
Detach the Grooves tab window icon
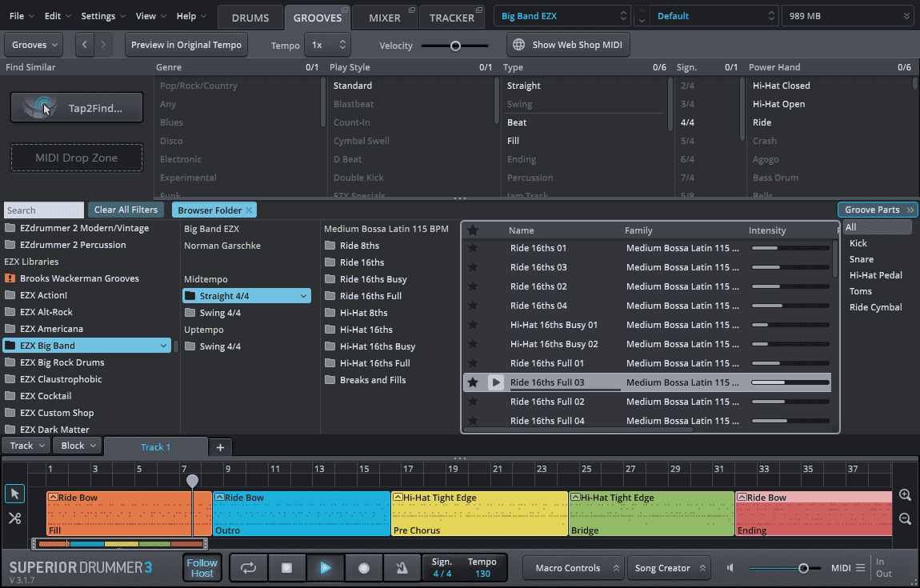(x=345, y=10)
